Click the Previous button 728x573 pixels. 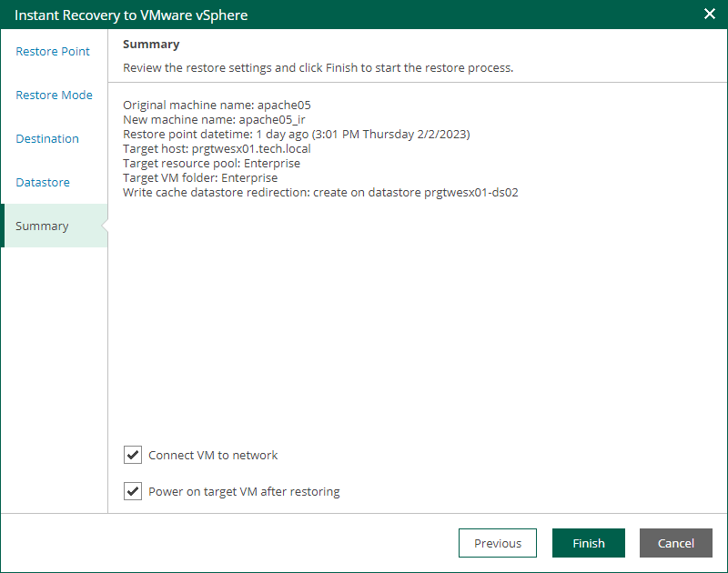[498, 543]
